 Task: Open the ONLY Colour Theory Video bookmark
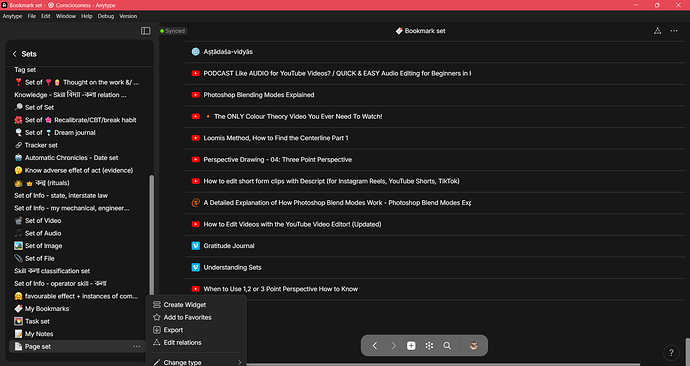pyautogui.click(x=298, y=116)
